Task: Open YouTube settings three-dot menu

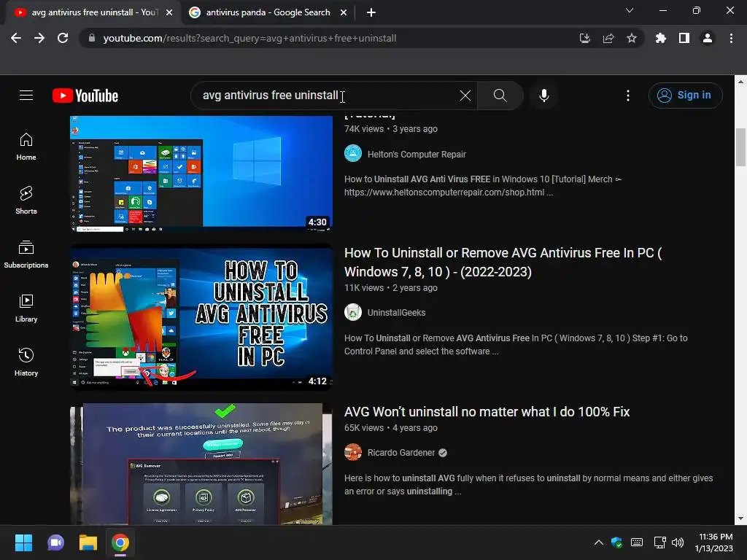Action: (628, 96)
